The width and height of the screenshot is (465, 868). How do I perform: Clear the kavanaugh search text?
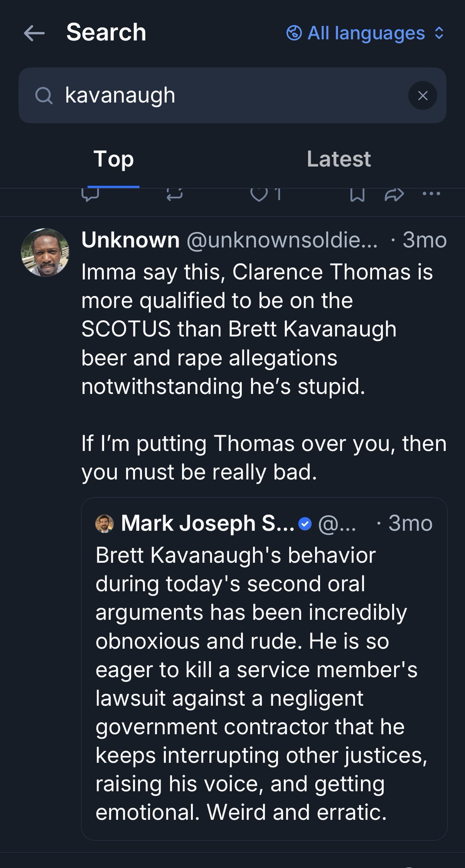pyautogui.click(x=422, y=95)
